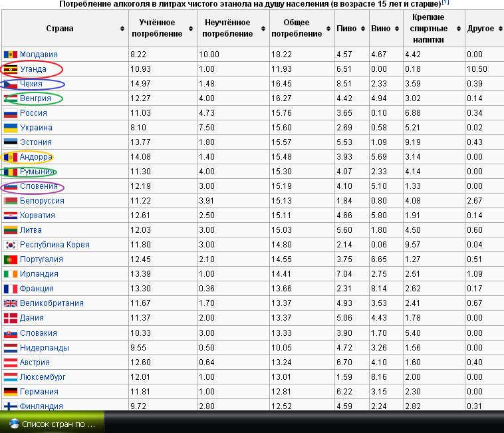Click the Ukraine flag icon
The image size is (504, 433).
tap(11, 128)
